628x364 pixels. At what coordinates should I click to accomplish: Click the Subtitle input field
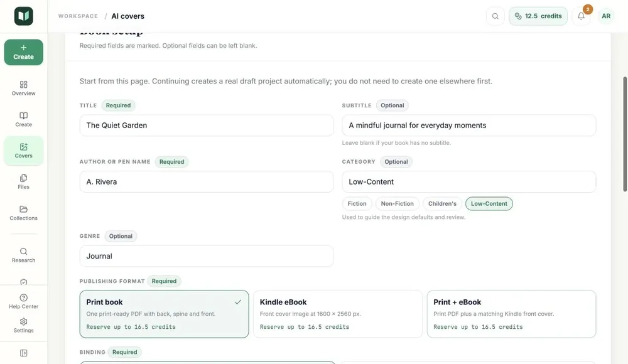(x=469, y=126)
